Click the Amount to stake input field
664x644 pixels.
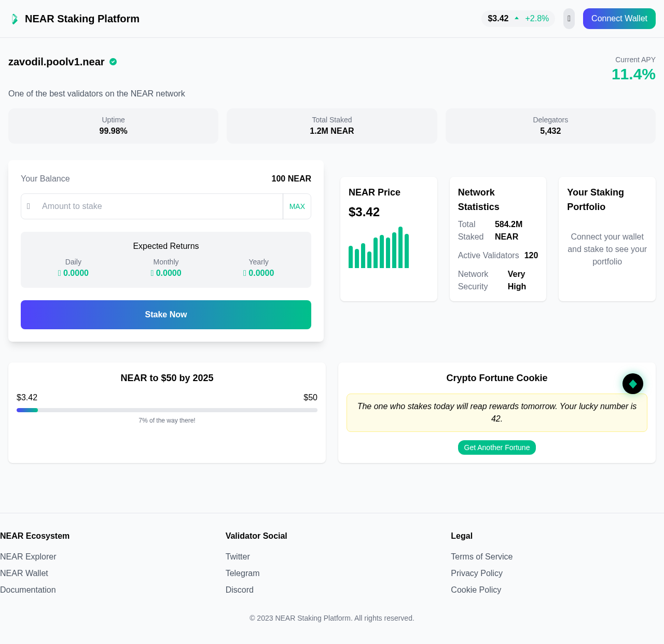156,206
